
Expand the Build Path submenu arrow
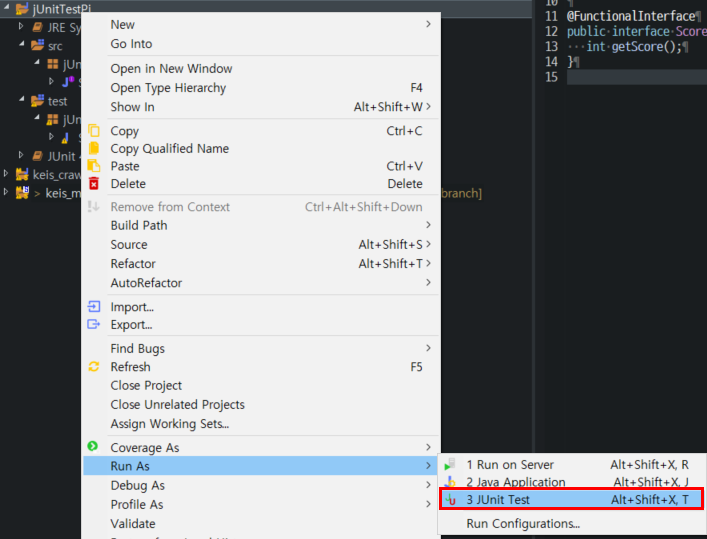click(429, 226)
